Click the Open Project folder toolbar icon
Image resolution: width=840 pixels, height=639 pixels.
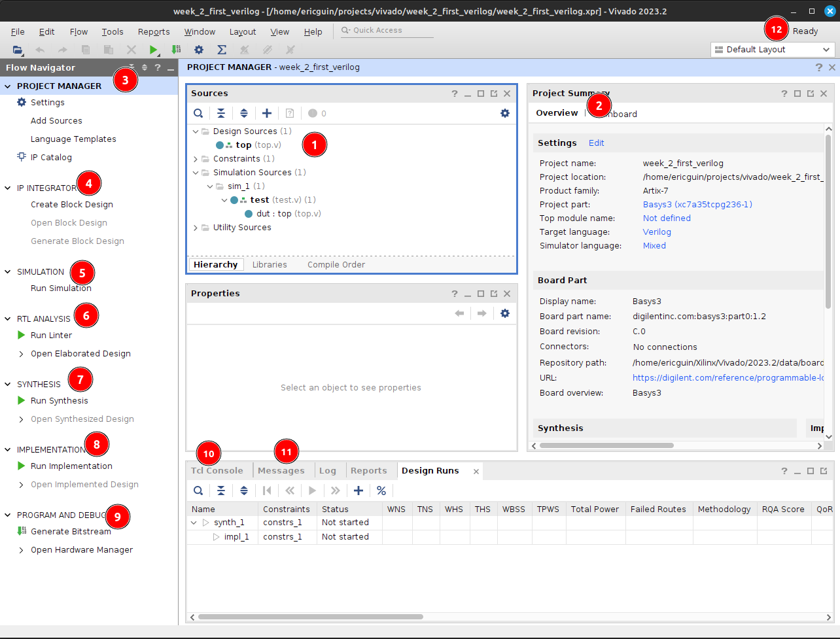click(18, 50)
